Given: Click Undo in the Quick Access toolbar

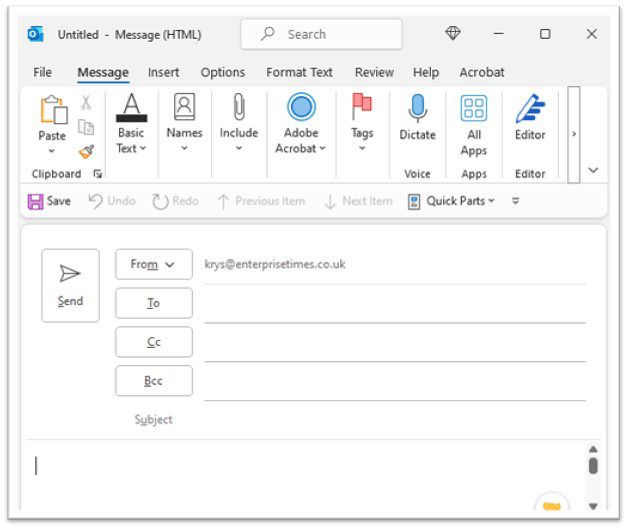Looking at the screenshot, I should [112, 201].
